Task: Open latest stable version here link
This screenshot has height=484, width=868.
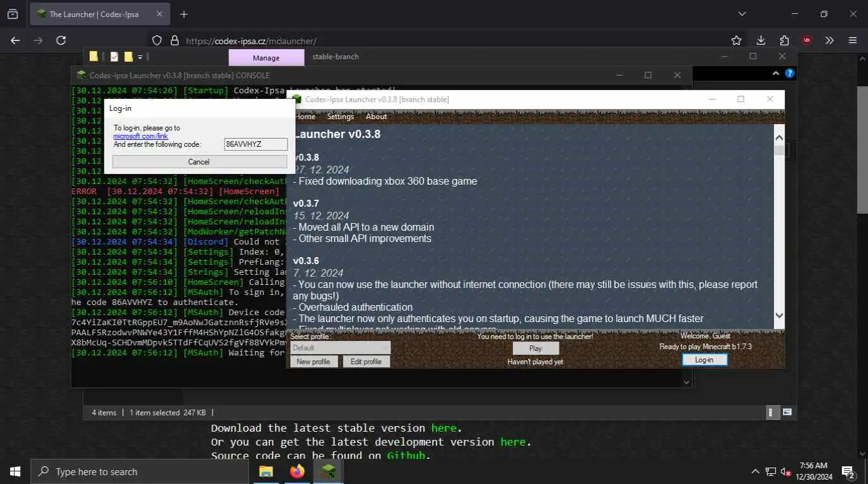Action: 444,429
